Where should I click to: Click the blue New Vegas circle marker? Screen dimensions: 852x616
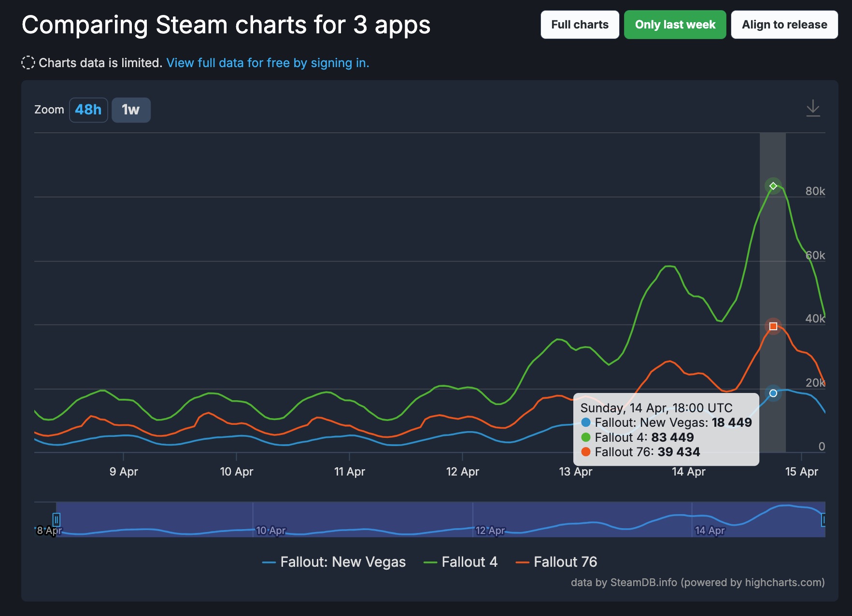pos(773,393)
